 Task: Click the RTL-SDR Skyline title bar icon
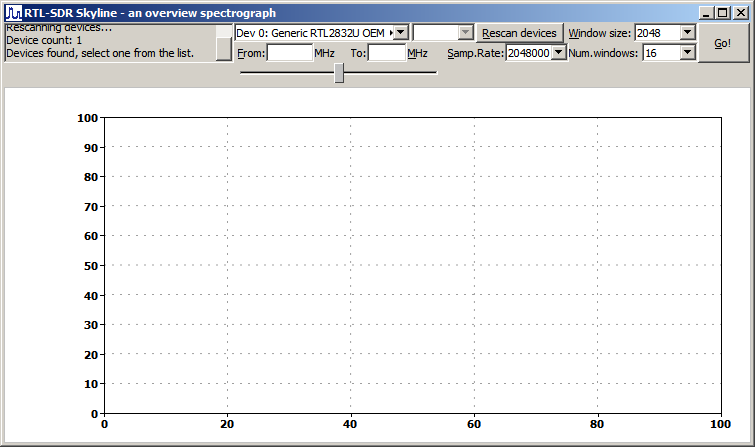coord(13,13)
